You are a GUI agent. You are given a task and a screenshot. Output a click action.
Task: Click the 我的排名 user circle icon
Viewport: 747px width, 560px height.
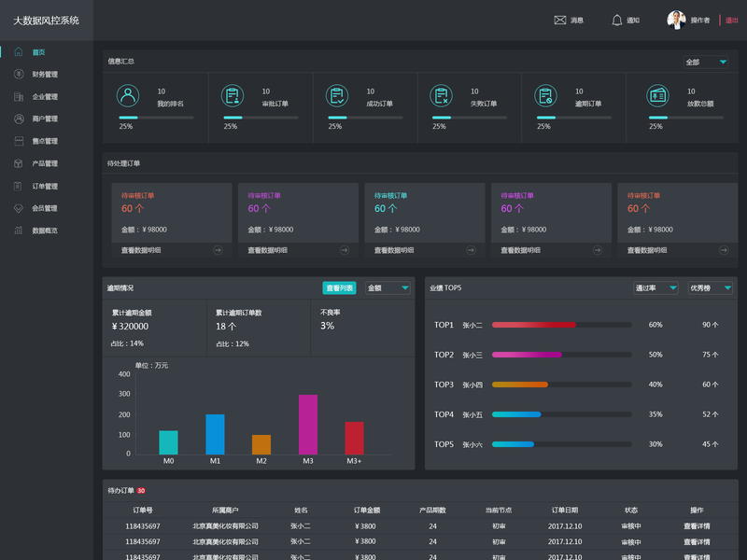click(x=128, y=96)
